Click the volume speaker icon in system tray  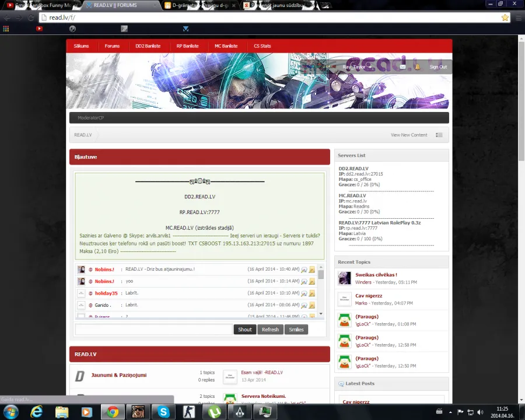click(480, 412)
